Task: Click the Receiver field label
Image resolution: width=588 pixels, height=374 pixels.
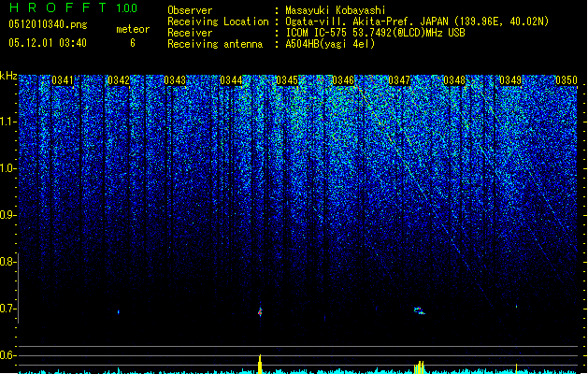Action: [x=190, y=33]
